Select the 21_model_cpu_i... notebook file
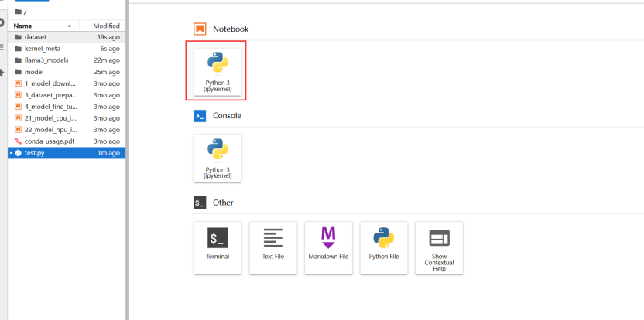The width and height of the screenshot is (644, 320). tap(67, 118)
